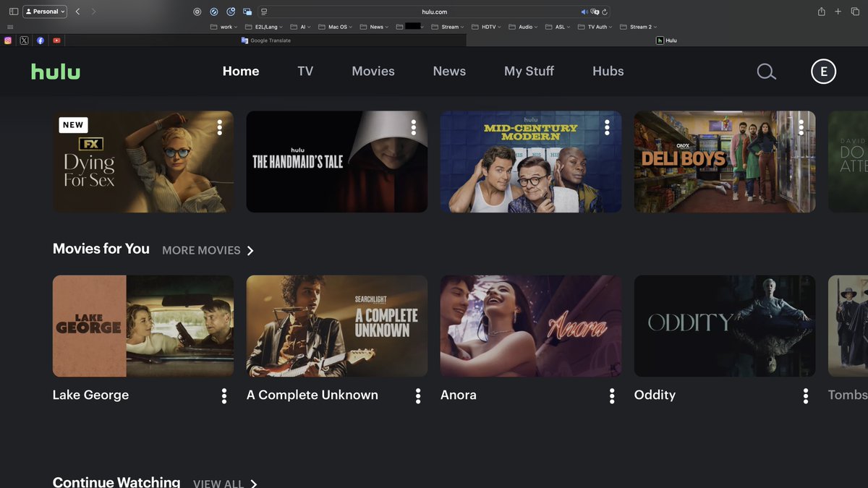Open options menu for Deli Boys card
Screen dimensions: 868x488
tap(801, 127)
